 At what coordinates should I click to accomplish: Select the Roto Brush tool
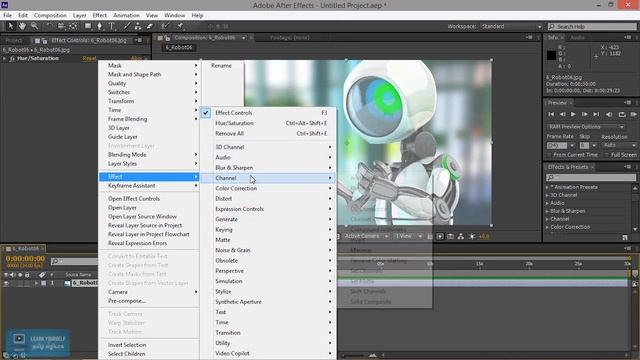pyautogui.click(x=164, y=26)
